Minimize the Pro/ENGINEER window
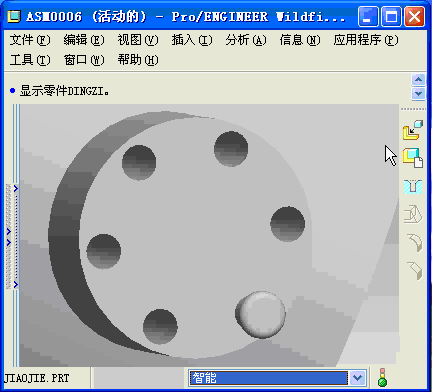432x392 pixels. click(x=368, y=16)
